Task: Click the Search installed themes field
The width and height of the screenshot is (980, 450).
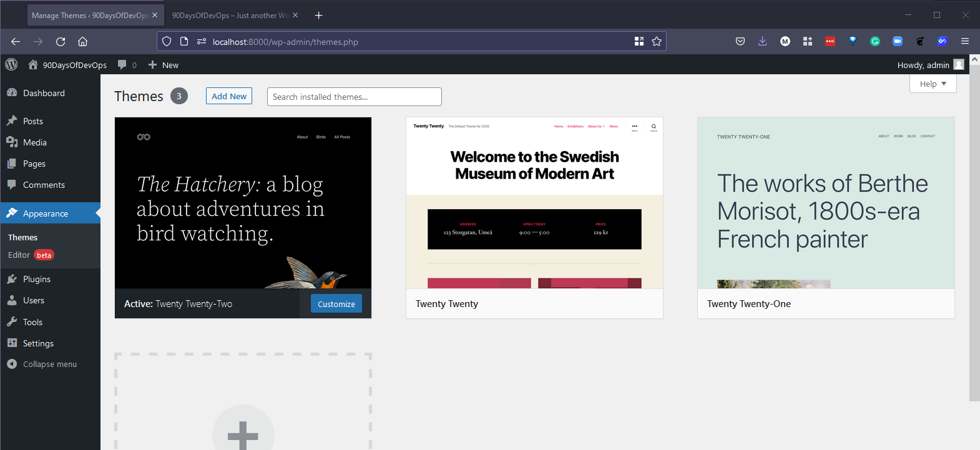Action: [354, 97]
